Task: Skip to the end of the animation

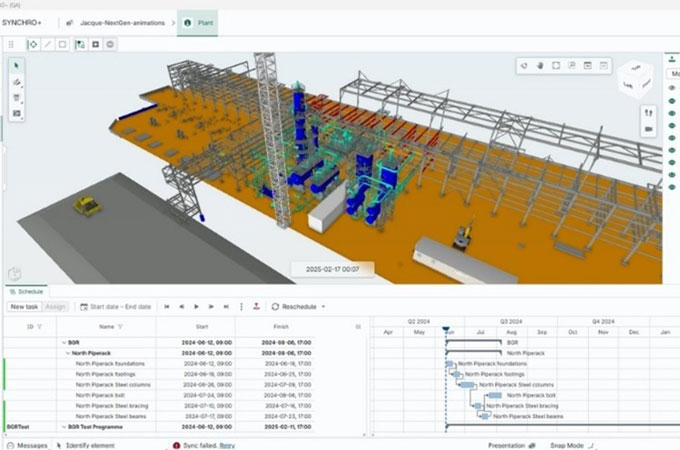Action: (x=226, y=306)
